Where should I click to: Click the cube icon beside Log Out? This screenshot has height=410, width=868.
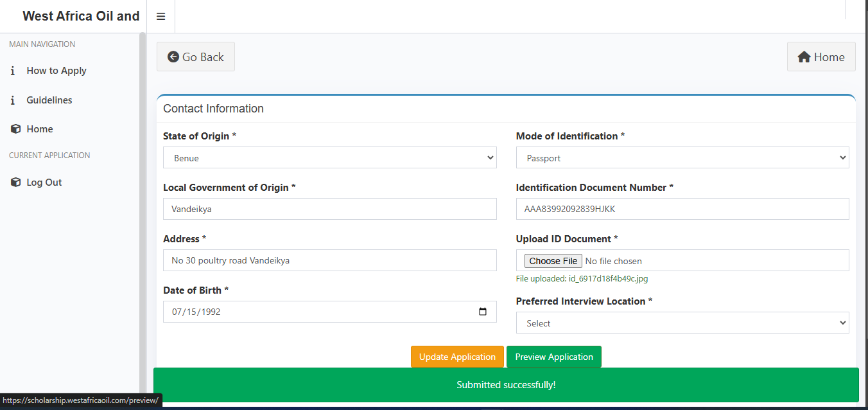pos(16,183)
